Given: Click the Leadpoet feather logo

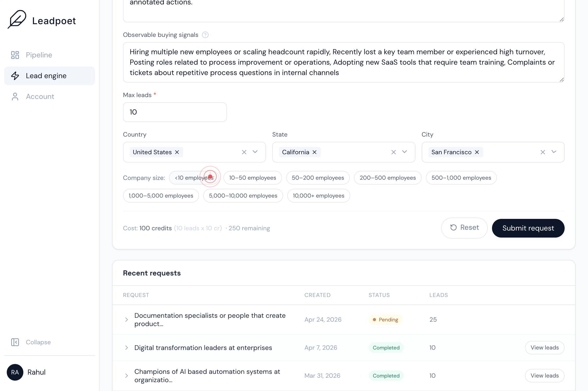Looking at the screenshot, I should pos(17,19).
